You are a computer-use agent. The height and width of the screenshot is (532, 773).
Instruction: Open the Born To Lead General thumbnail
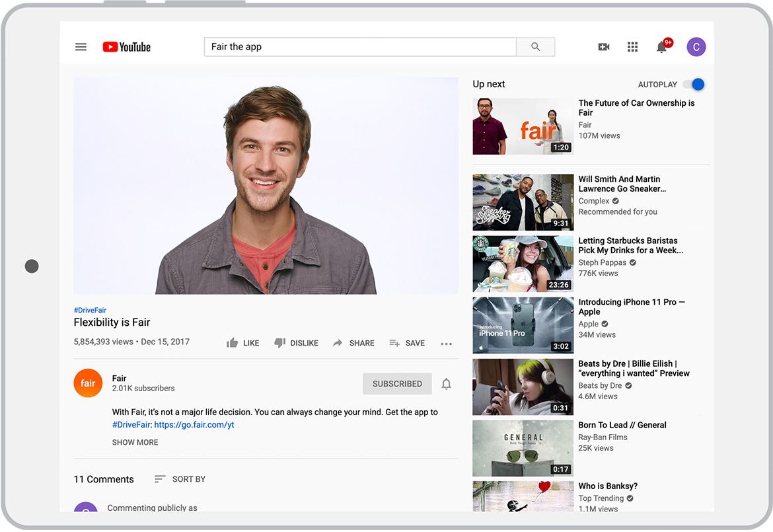click(523, 448)
